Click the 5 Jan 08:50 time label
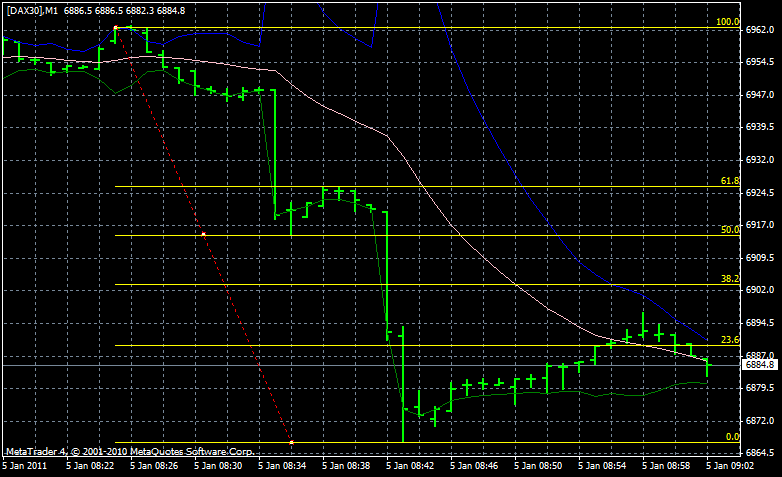 tap(538, 466)
